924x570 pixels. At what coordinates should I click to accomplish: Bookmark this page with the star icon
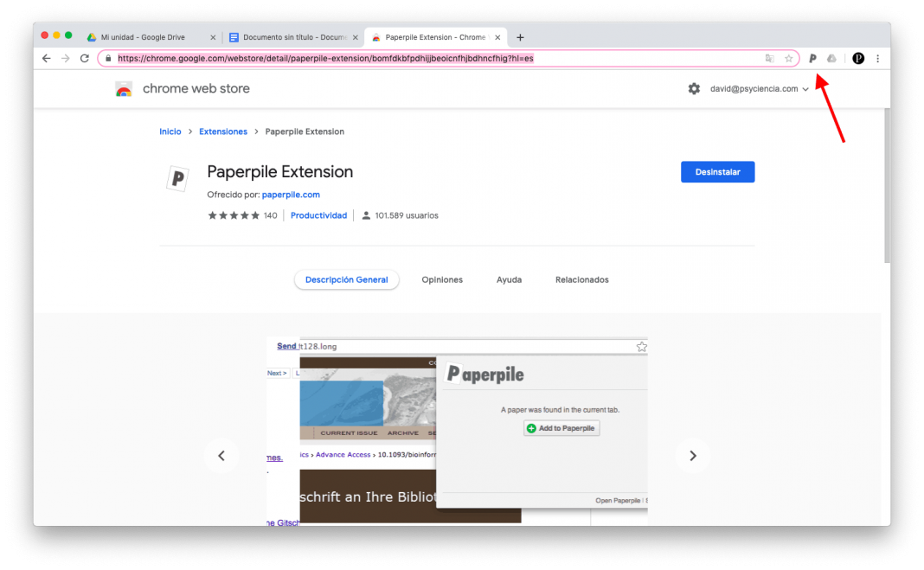pyautogui.click(x=788, y=58)
